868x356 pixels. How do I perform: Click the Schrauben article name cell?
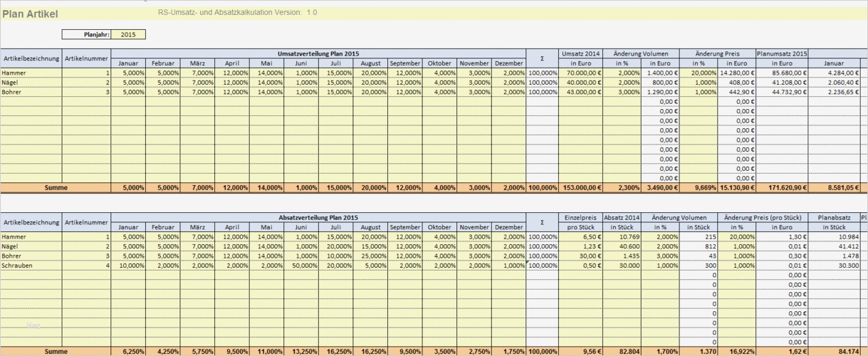(31, 265)
